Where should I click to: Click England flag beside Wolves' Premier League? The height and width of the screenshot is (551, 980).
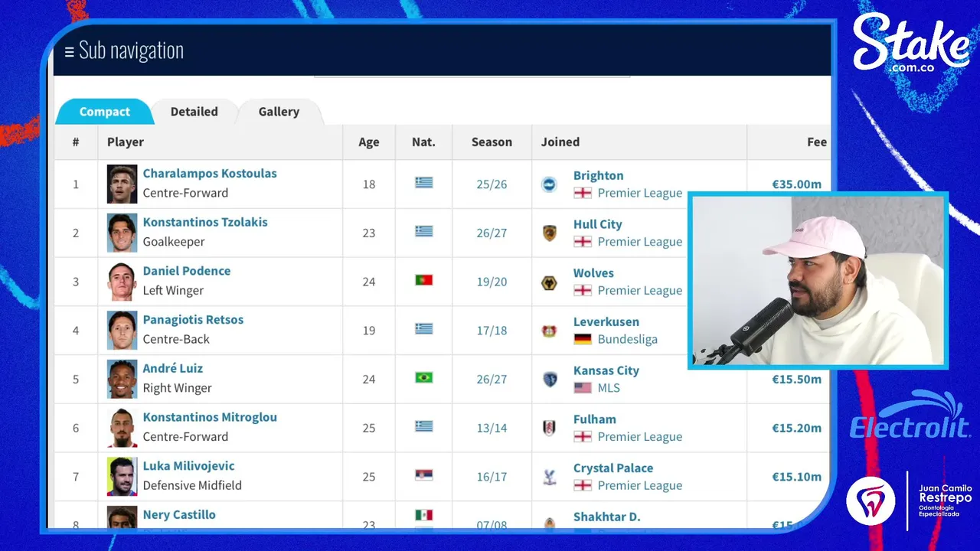point(583,290)
